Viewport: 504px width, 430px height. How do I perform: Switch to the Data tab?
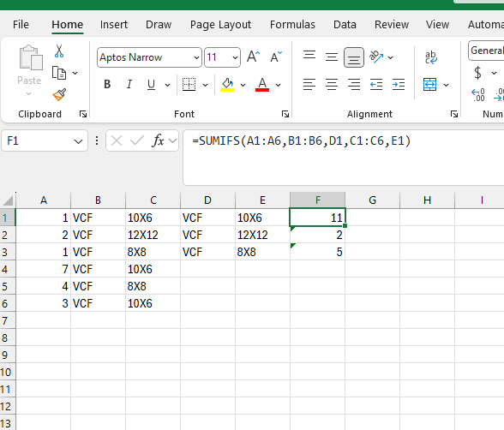tap(345, 25)
